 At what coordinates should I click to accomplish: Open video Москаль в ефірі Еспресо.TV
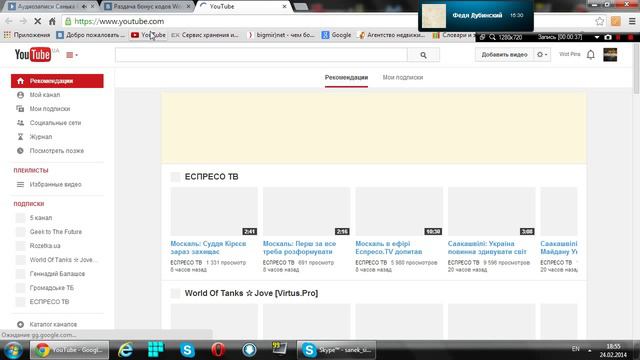click(x=389, y=247)
